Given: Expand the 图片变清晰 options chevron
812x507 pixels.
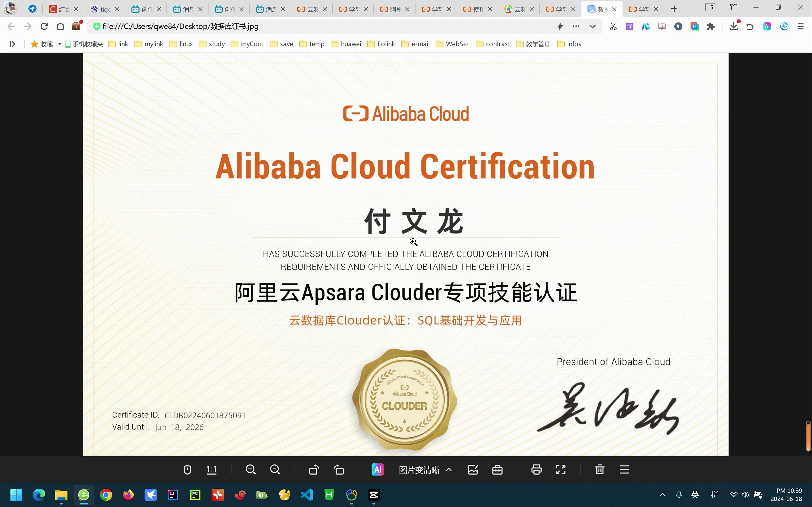Looking at the screenshot, I should 449,469.
